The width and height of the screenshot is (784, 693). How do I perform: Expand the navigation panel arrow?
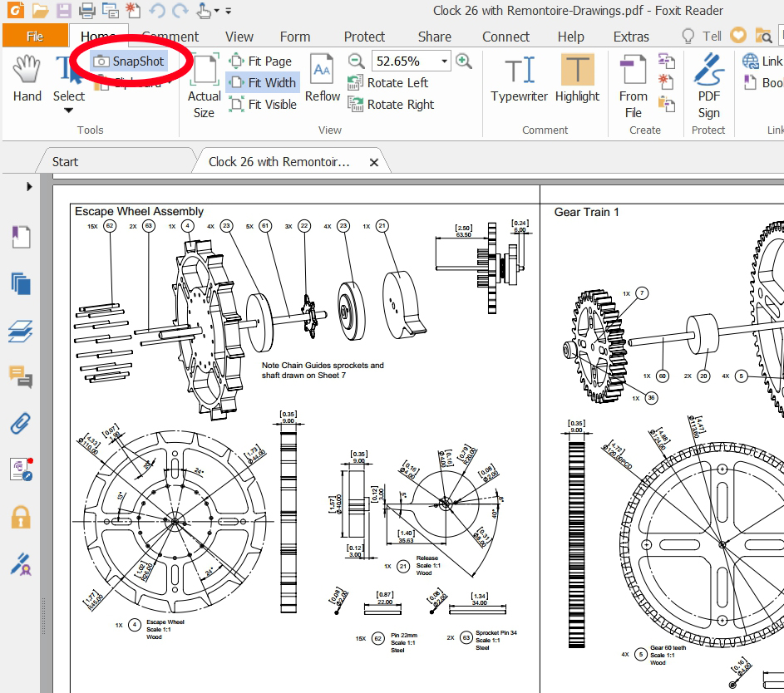coord(29,186)
